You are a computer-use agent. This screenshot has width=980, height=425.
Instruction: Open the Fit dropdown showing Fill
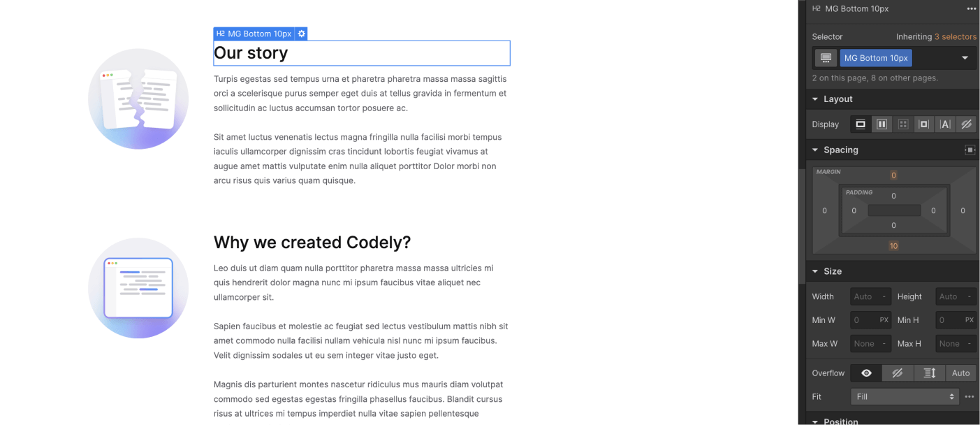tap(905, 396)
